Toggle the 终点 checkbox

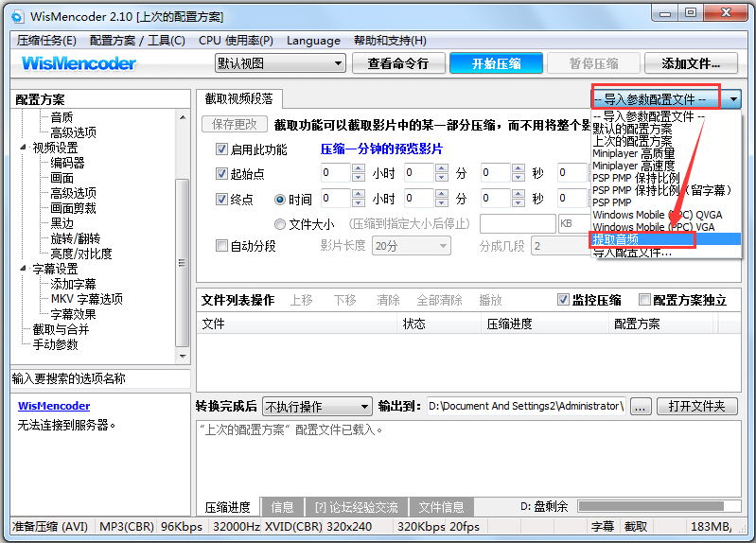coord(221,199)
